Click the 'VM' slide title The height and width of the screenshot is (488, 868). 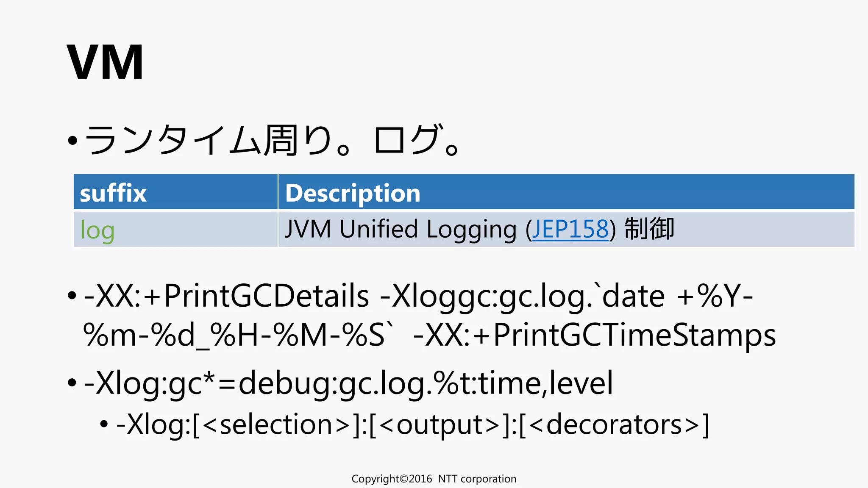pyautogui.click(x=105, y=62)
